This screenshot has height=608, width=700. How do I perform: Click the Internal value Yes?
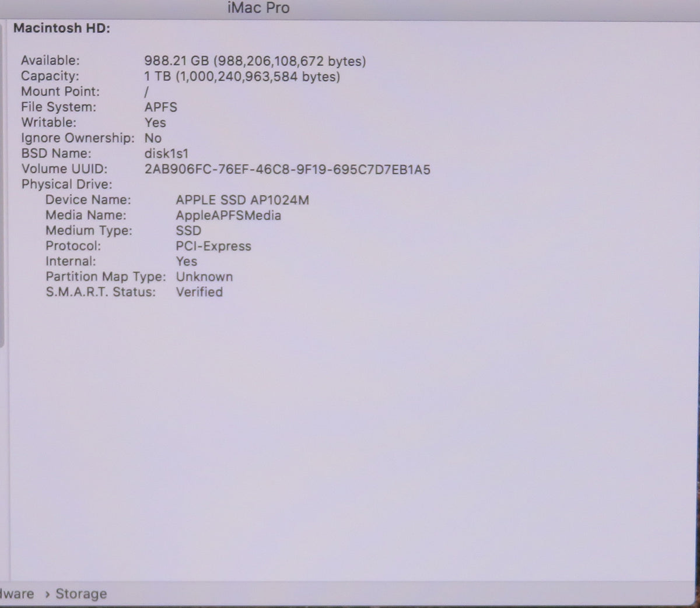(x=187, y=262)
